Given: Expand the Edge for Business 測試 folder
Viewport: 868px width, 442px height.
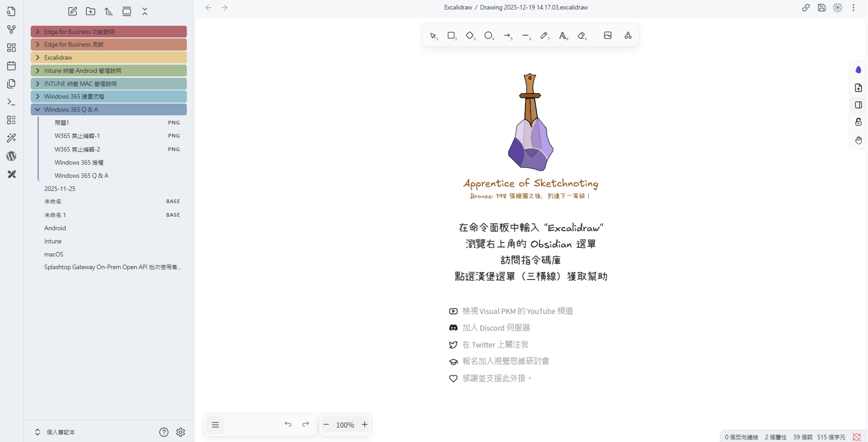Looking at the screenshot, I should tap(38, 45).
